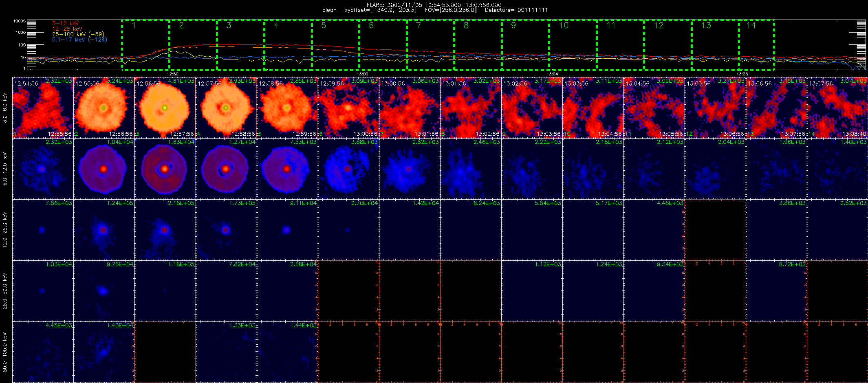Select interval 12 box in the light curve
868x383 pixels.
668,44
